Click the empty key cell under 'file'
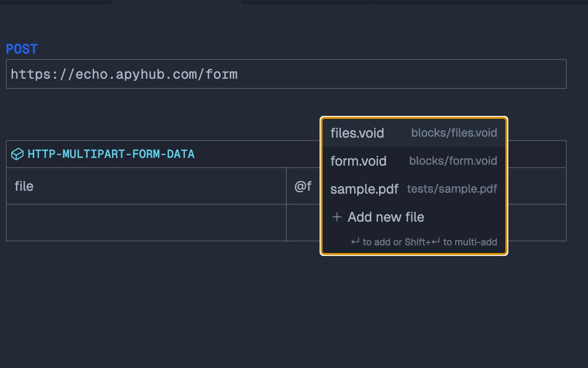 146,223
